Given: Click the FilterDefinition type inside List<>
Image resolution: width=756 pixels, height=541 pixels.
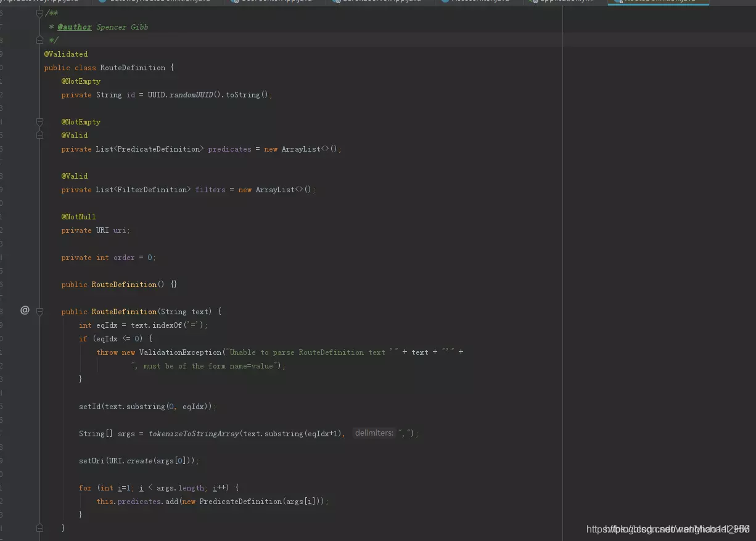Looking at the screenshot, I should pyautogui.click(x=152, y=190).
